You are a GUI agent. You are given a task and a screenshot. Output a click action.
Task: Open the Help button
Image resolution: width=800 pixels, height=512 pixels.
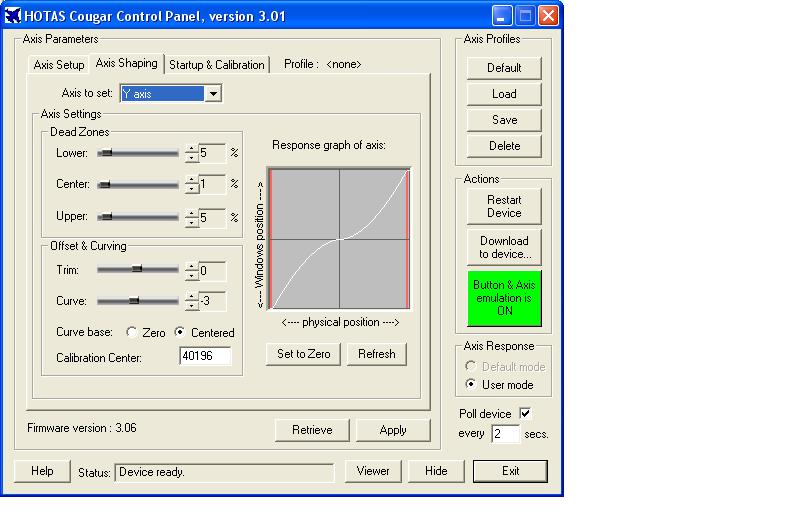42,471
